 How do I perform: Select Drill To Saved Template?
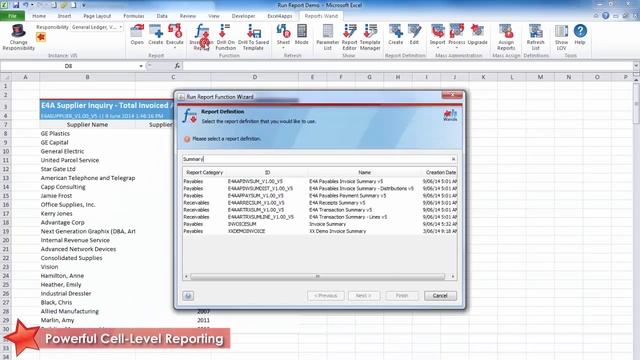(253, 37)
